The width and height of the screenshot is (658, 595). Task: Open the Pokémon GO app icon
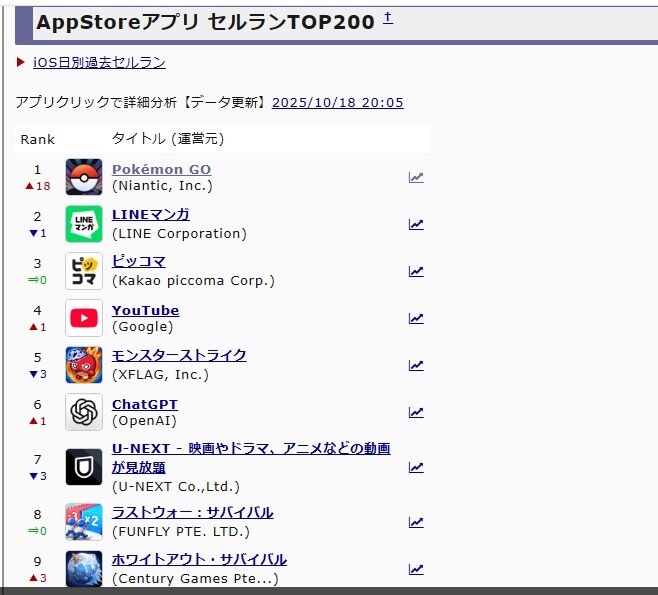[84, 177]
